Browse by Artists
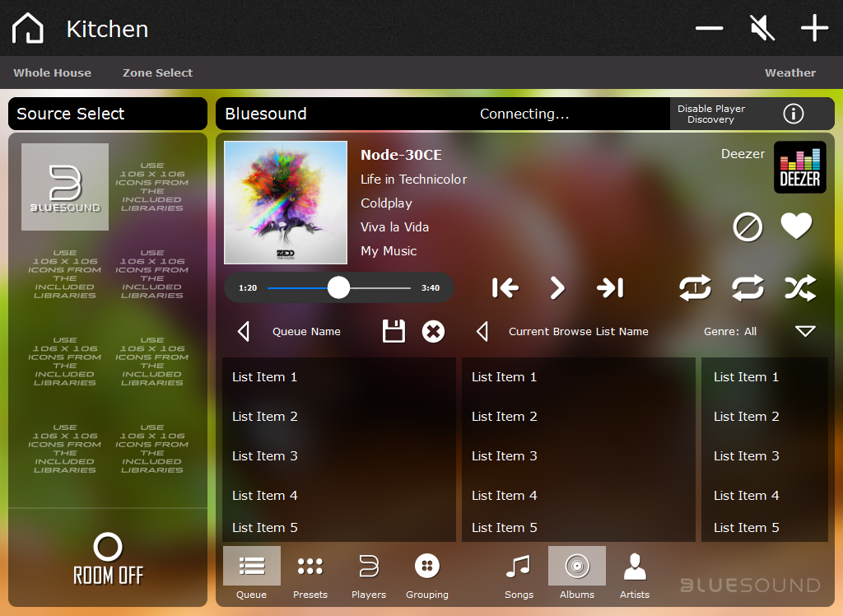Image resolution: width=843 pixels, height=616 pixels. click(635, 573)
